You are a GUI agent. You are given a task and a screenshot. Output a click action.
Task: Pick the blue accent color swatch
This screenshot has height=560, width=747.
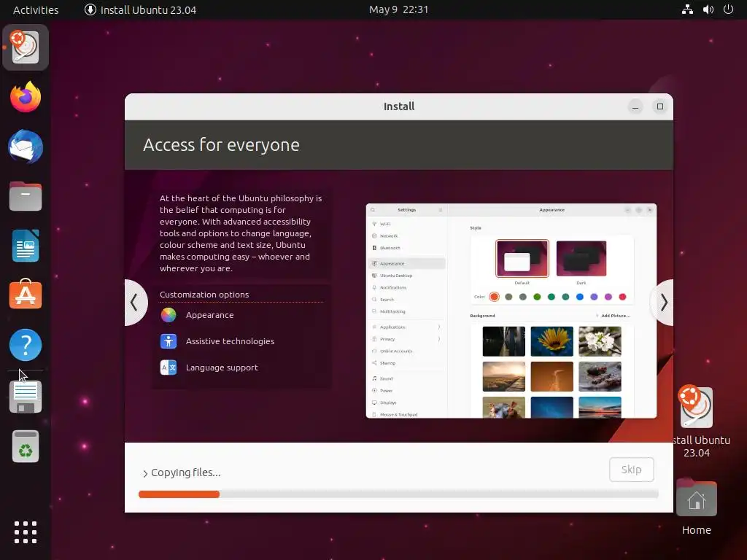pyautogui.click(x=579, y=297)
